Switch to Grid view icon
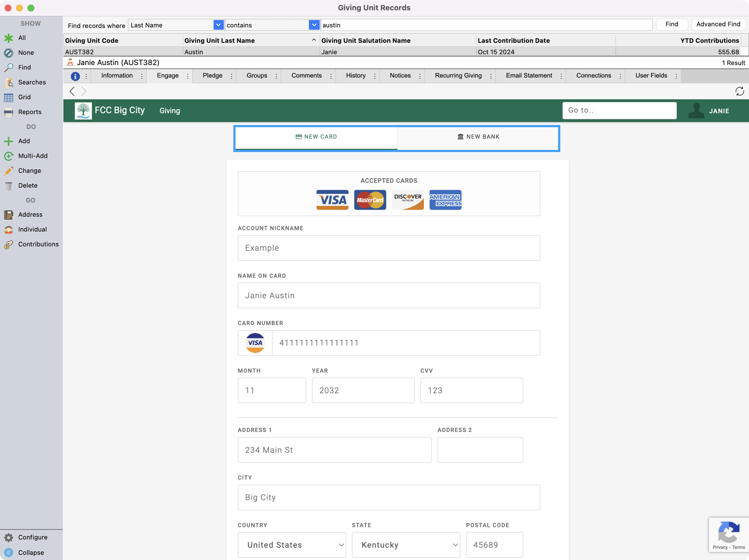The image size is (749, 560). tap(9, 98)
